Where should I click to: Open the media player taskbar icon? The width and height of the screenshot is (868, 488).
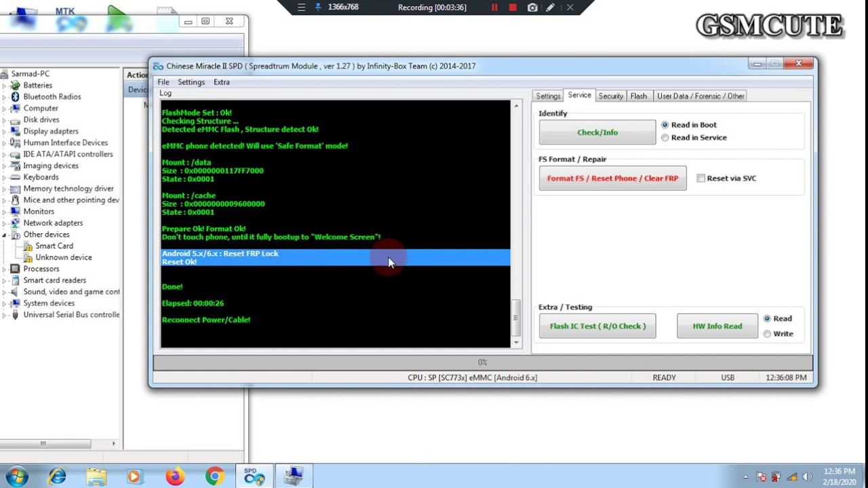(x=134, y=476)
